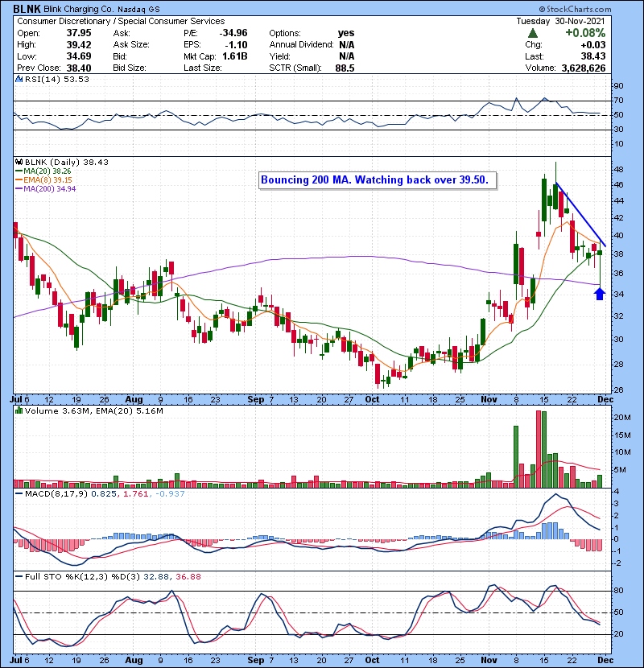This screenshot has width=644, height=668.
Task: Pick the green MA(20) legend line
Action: [19, 171]
